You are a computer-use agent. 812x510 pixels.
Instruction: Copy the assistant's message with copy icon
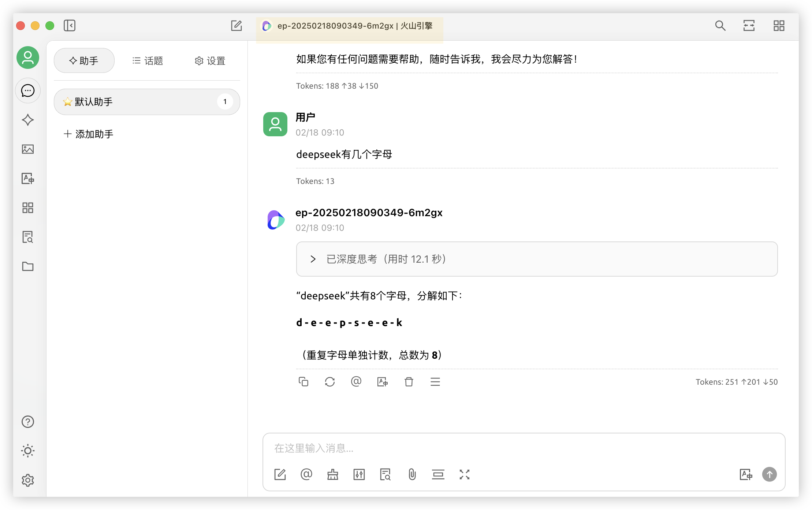pos(303,382)
